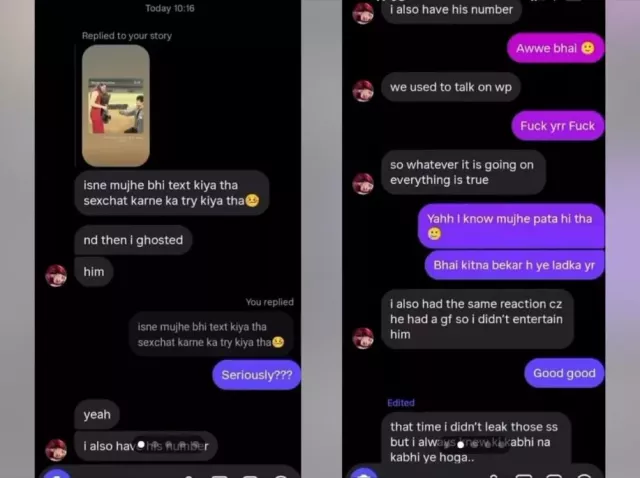This screenshot has width=640, height=478.
Task: Select 'Bhai kitna bekar h ye ladka yr' bubble
Action: pyautogui.click(x=514, y=265)
